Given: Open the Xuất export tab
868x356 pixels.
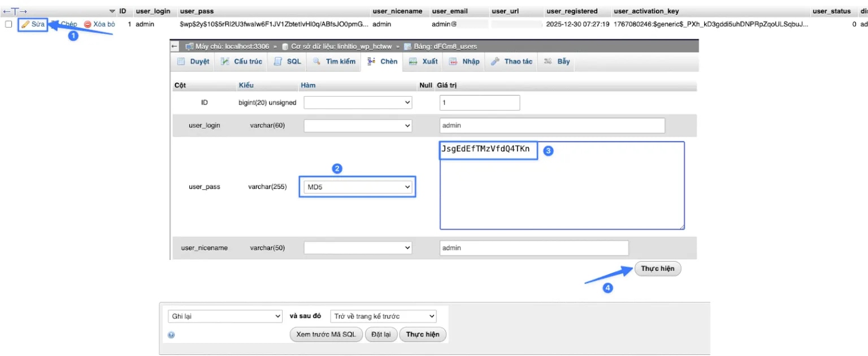Looking at the screenshot, I should pos(423,62).
